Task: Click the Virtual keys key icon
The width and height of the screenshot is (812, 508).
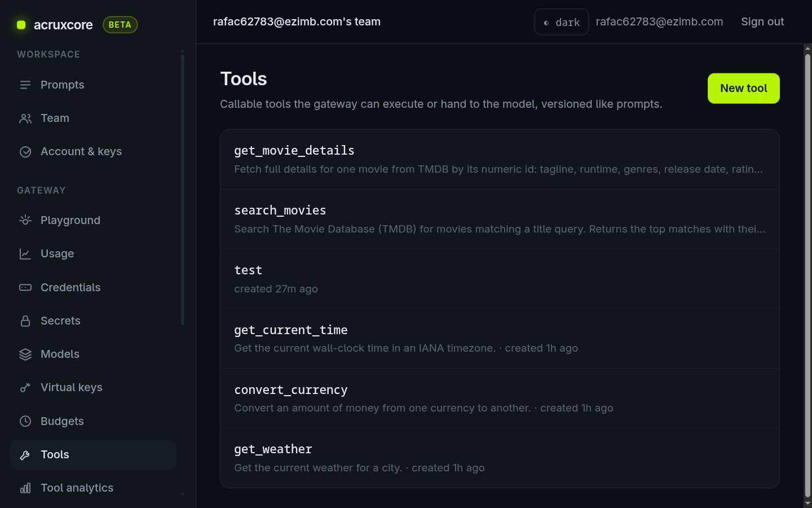Action: tap(25, 388)
